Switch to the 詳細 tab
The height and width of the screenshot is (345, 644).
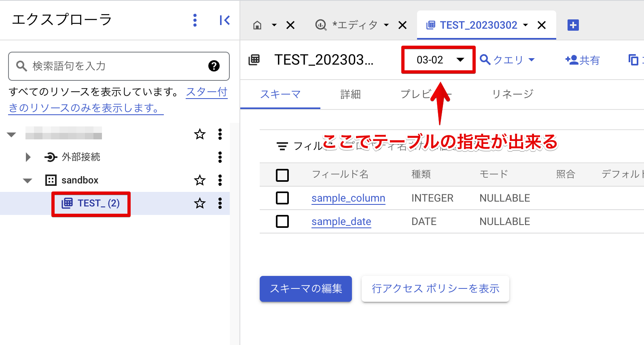(x=350, y=95)
